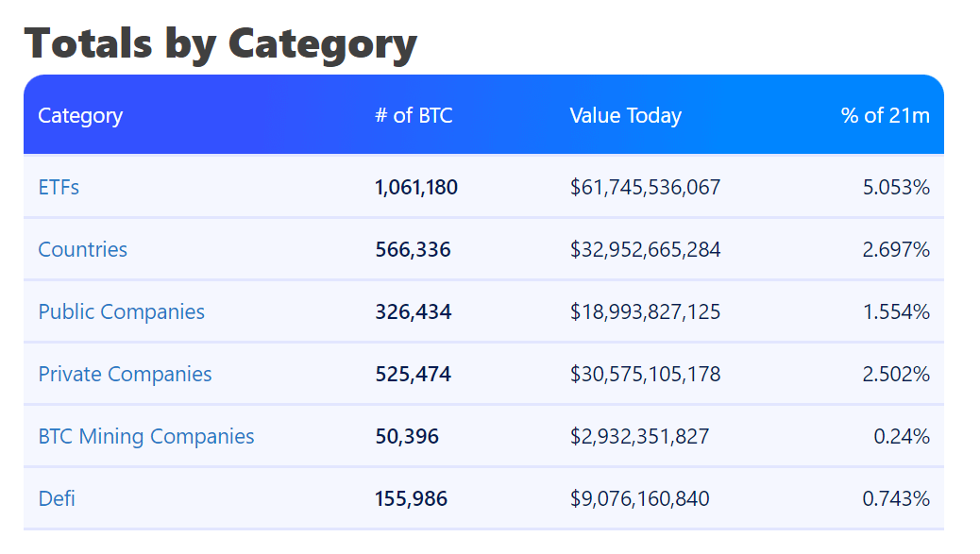
Task: Open the ETFs category link
Action: (x=59, y=187)
